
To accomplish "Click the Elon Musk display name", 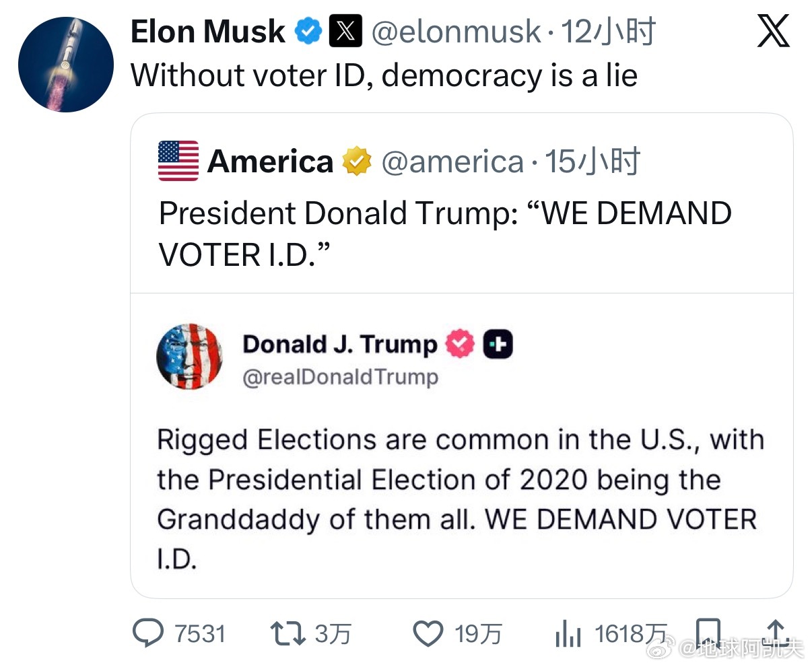I will (208, 32).
